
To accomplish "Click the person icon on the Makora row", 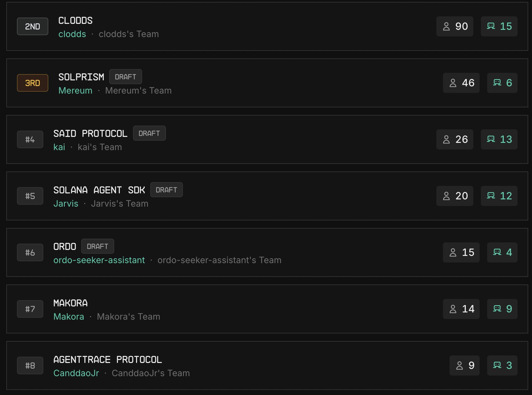I will click(453, 309).
